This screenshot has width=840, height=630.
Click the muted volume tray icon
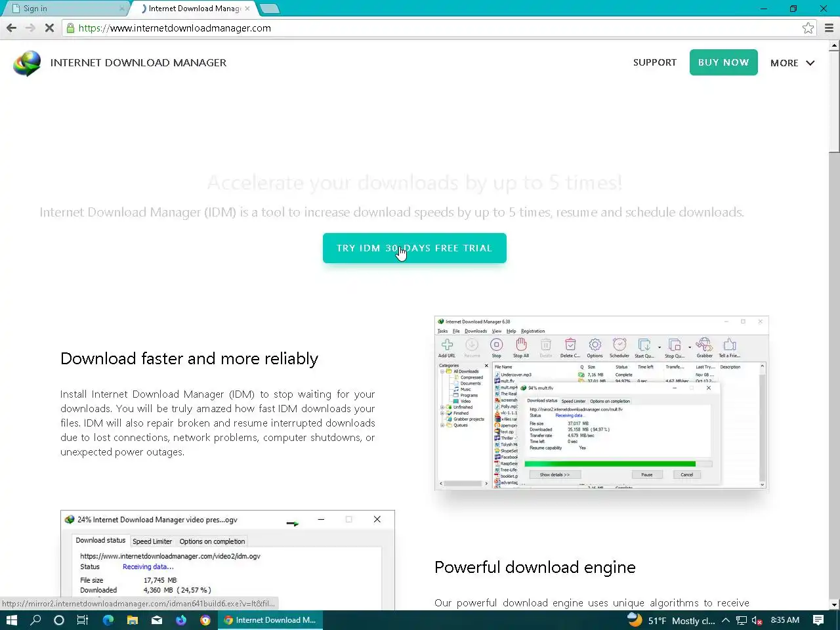757,620
